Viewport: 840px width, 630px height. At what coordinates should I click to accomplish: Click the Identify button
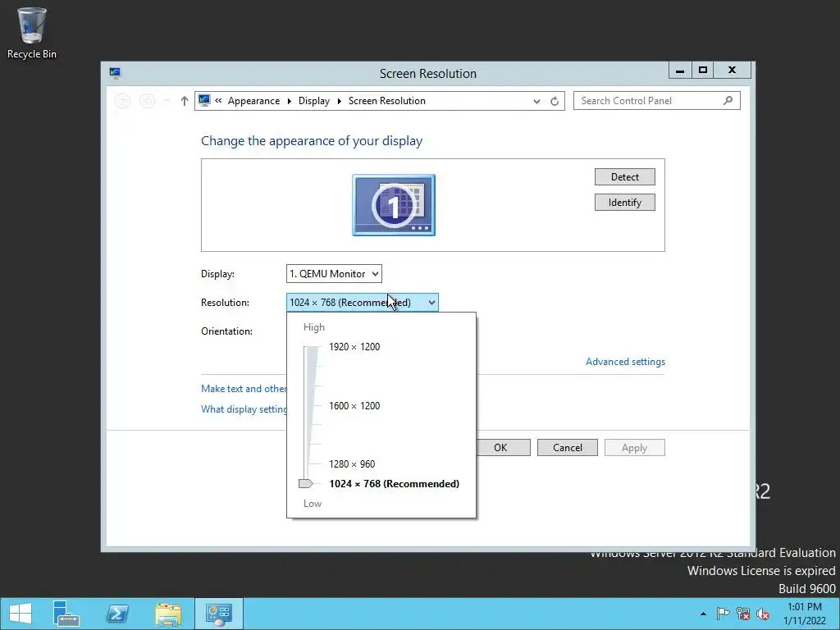[x=624, y=203]
